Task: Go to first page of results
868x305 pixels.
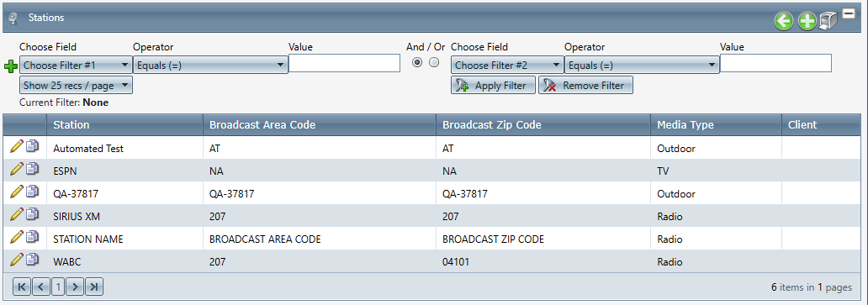Action: click(22, 287)
